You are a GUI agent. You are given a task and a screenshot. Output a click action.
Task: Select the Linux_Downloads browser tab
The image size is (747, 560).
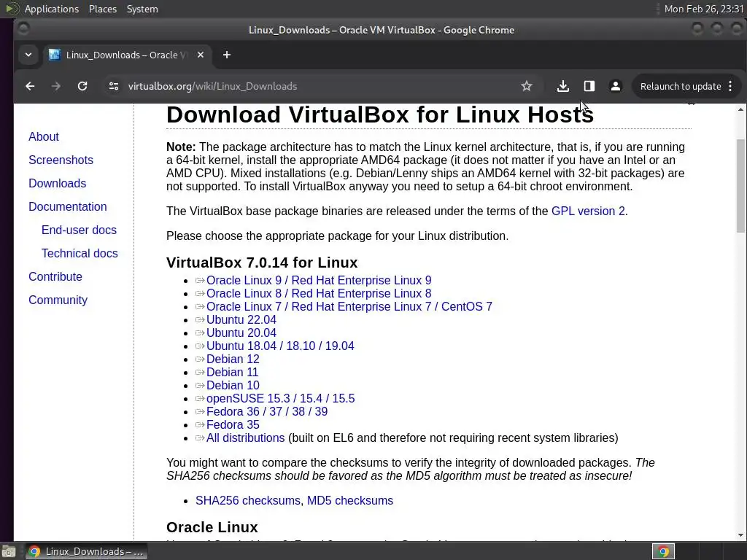(x=126, y=55)
